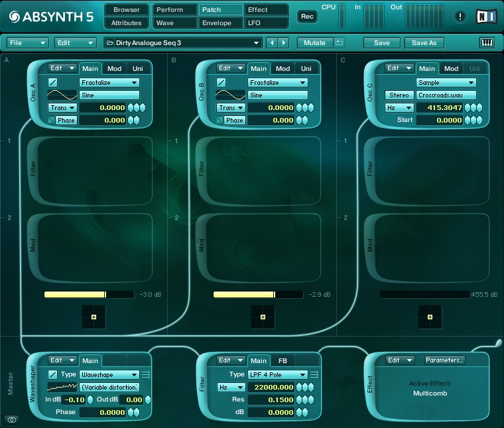Open Osc A Trans dropdown

63,107
